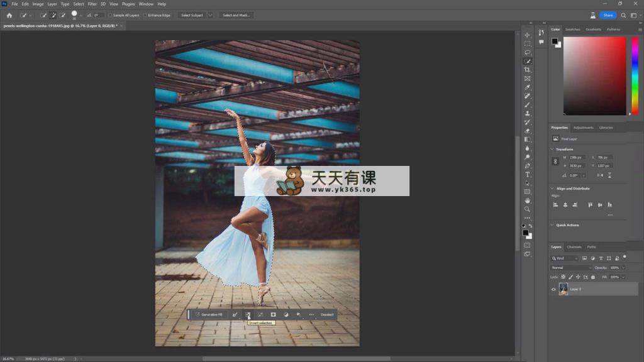644x362 pixels.
Task: Choose the Subtract from selection mode
Action: [x=62, y=15]
